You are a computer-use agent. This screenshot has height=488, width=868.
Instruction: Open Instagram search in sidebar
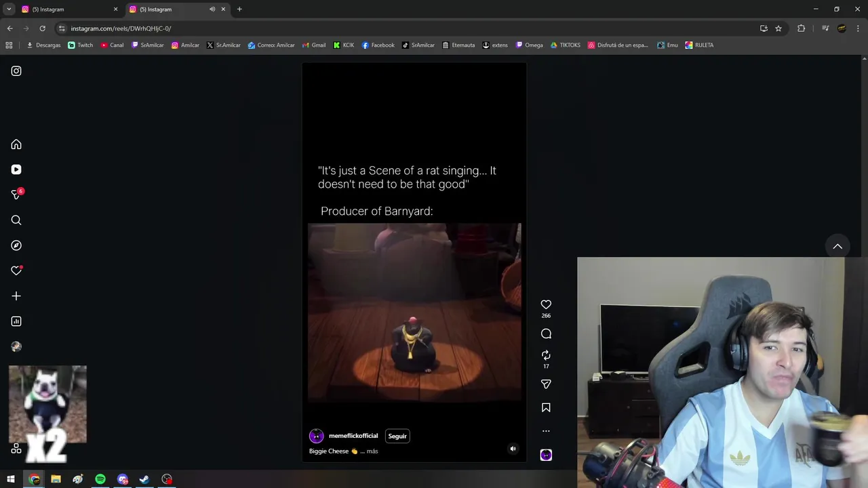click(16, 220)
